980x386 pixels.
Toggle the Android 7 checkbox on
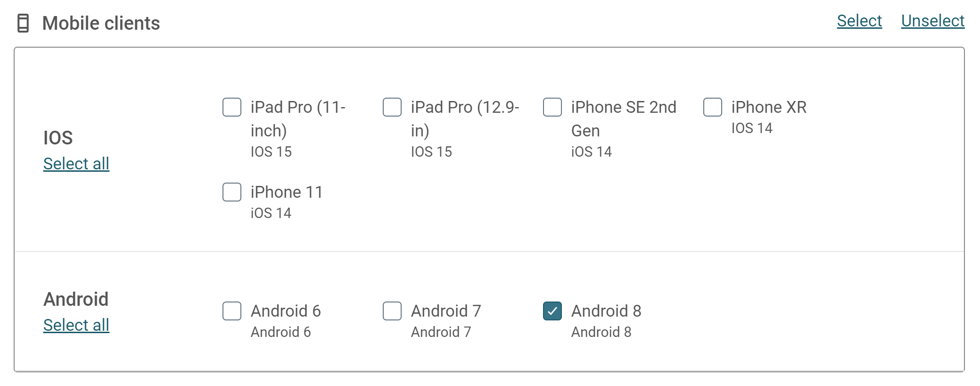pos(392,311)
